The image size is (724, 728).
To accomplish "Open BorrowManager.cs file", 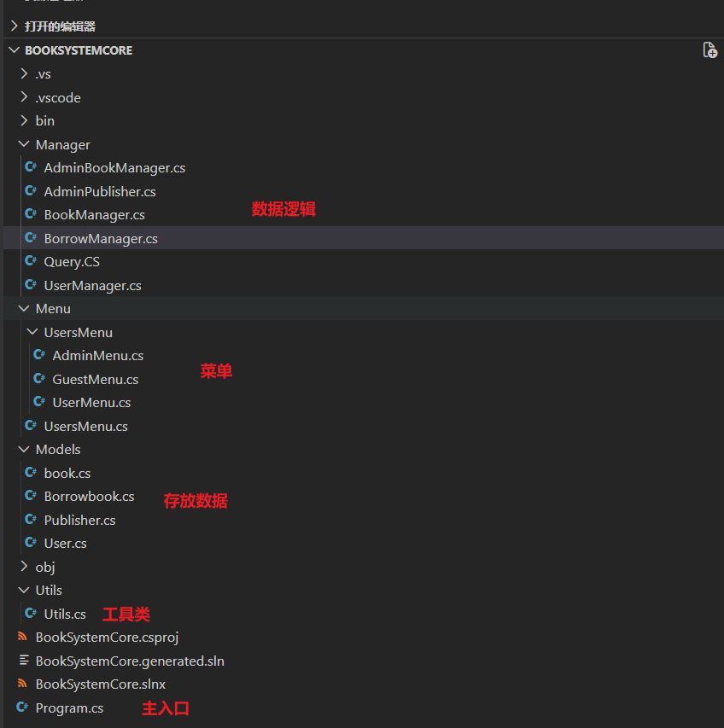I will click(101, 239).
